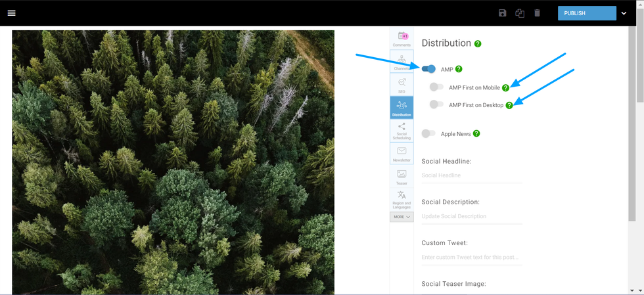Click the Social Headline input field

[x=471, y=175]
